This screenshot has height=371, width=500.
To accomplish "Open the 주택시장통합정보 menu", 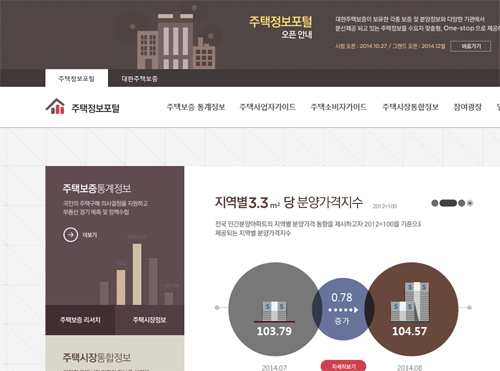I will click(410, 107).
